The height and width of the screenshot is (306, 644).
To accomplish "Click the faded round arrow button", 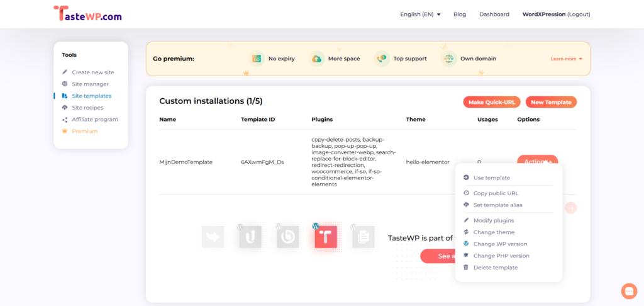I will click(571, 208).
